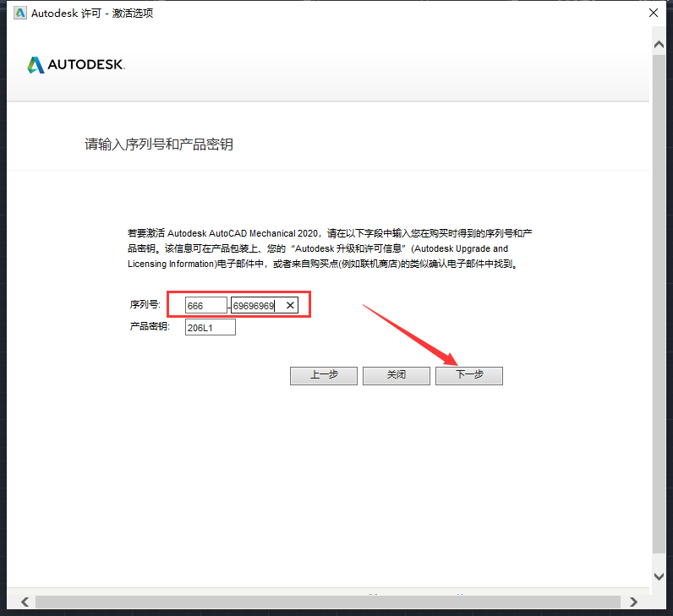The width and height of the screenshot is (673, 616).
Task: Click the AutoCAD icon in the title bar
Action: tap(20, 13)
